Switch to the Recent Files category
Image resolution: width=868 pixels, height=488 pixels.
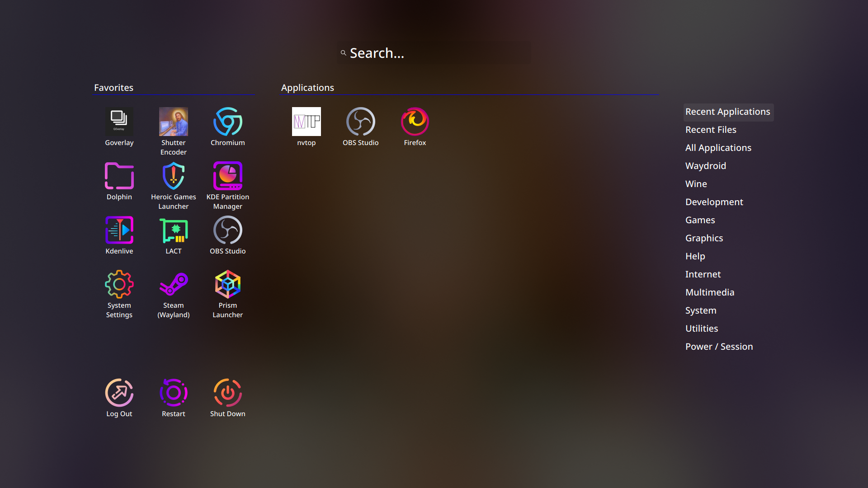point(711,130)
